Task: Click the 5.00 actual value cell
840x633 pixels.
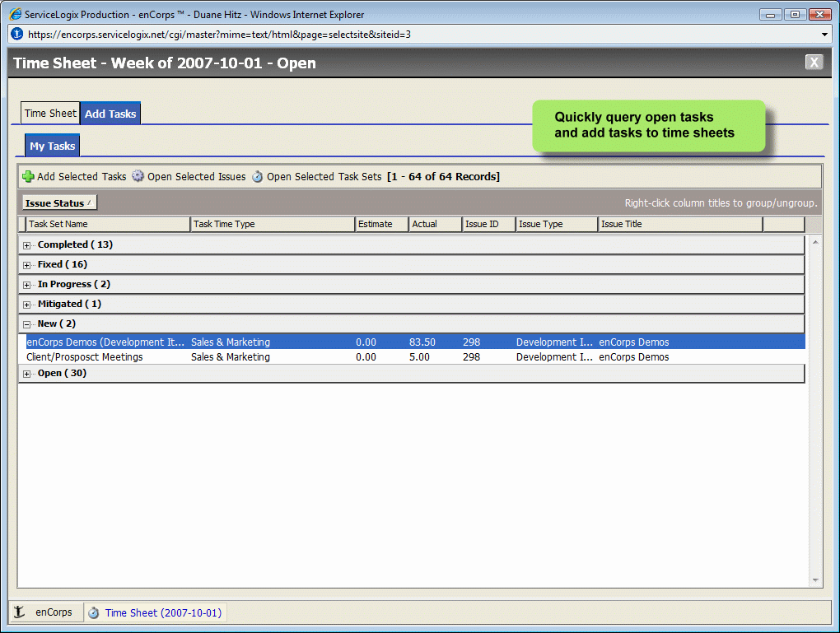Action: (x=419, y=356)
